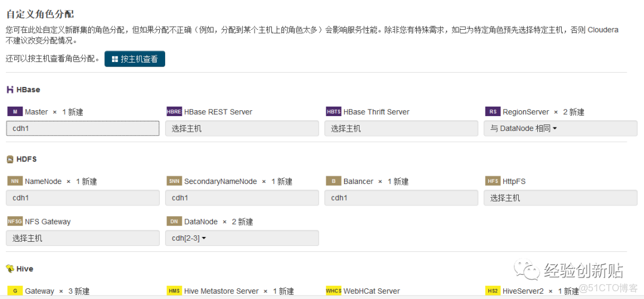
Task: Click the Hive 'Gateway × 3 新建' label
Action: (57, 291)
